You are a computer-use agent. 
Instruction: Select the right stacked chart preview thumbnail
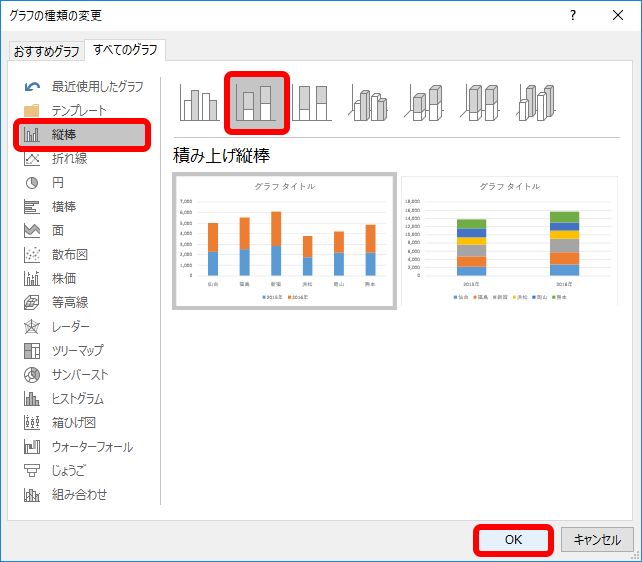[510, 240]
